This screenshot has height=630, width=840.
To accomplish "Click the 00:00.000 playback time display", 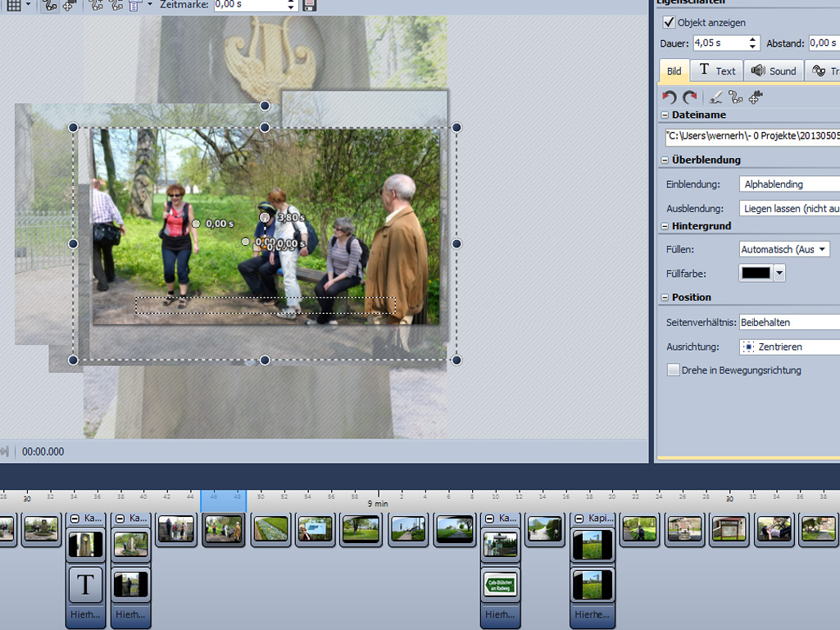I will [43, 451].
